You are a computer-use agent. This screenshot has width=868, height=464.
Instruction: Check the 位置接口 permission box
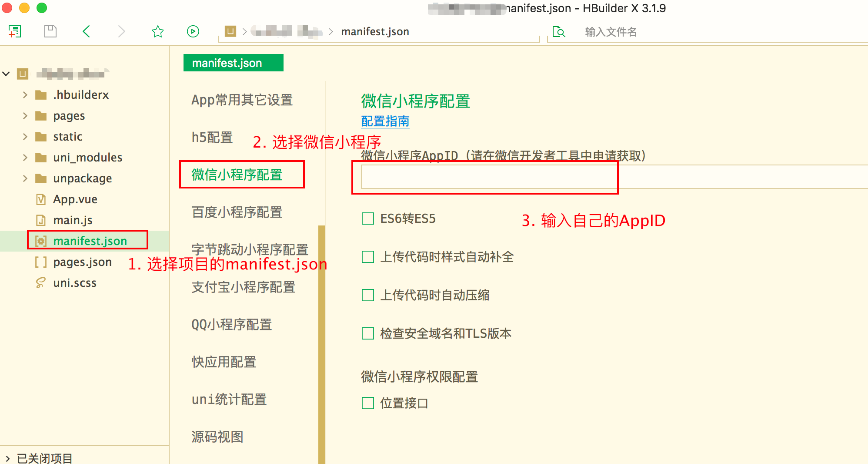[x=368, y=403]
